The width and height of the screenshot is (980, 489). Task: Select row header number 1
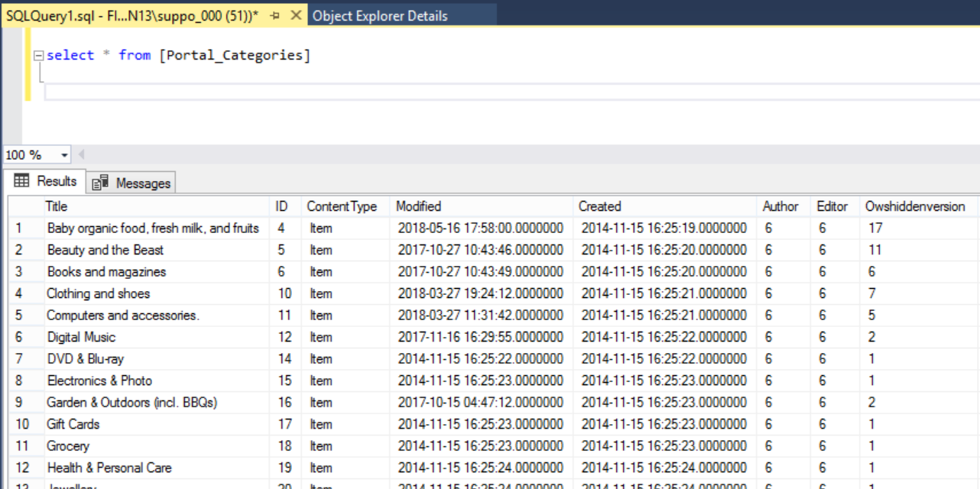[x=25, y=228]
